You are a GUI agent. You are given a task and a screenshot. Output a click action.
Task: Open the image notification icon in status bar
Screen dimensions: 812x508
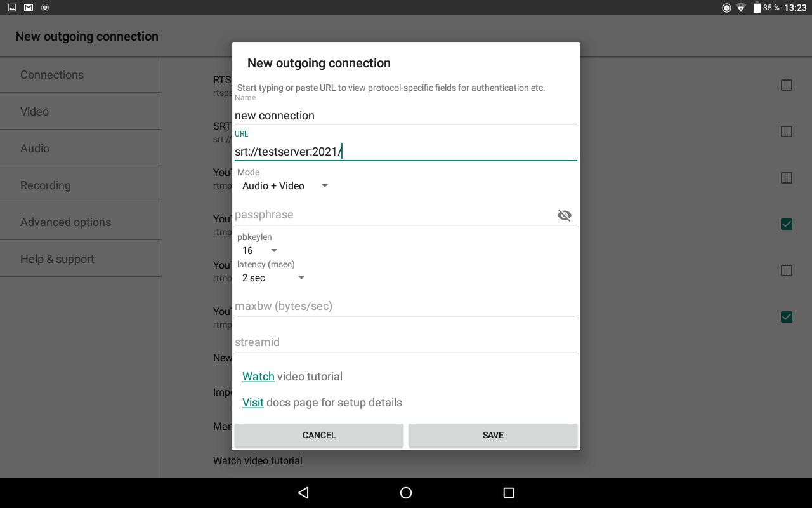coord(12,8)
